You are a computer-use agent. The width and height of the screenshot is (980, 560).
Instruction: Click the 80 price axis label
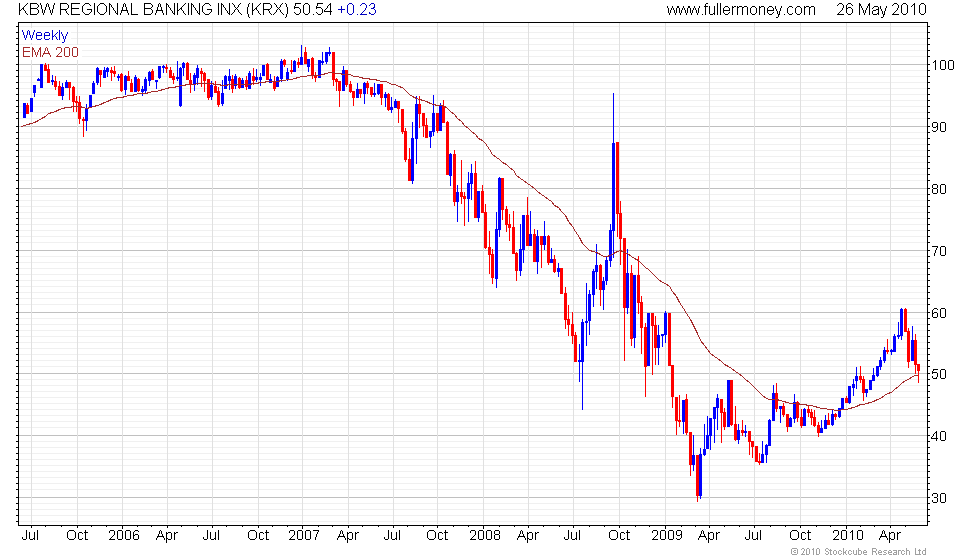[939, 189]
